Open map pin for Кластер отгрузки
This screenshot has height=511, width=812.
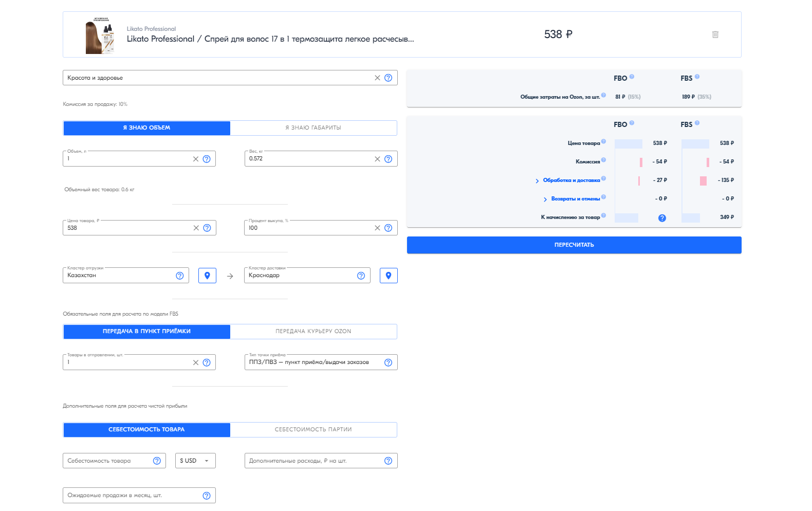click(x=207, y=276)
